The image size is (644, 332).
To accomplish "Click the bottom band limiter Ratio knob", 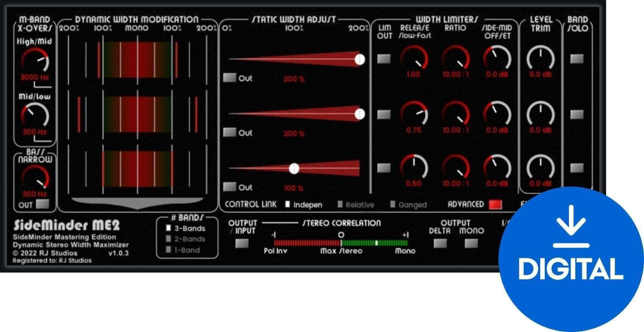I will (455, 167).
